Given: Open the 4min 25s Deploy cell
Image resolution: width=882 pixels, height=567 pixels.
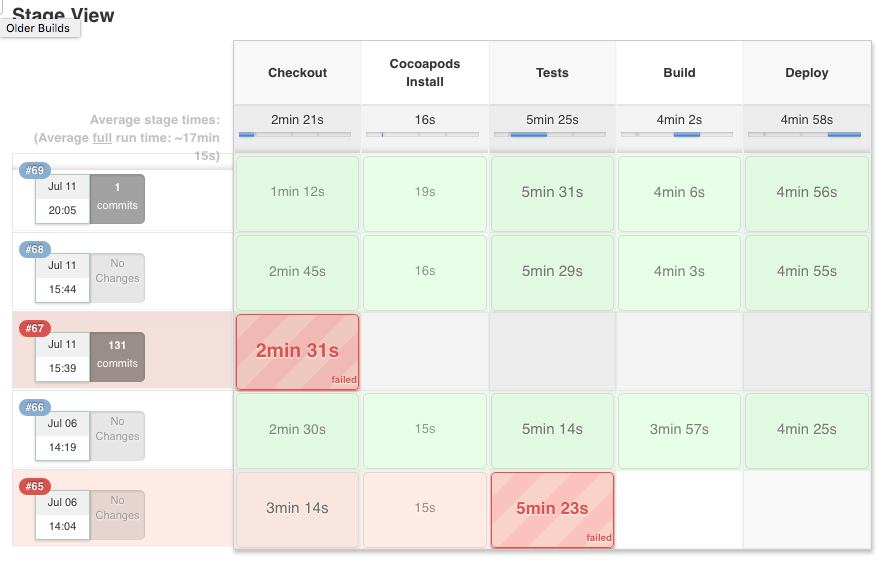Looking at the screenshot, I should point(807,431).
